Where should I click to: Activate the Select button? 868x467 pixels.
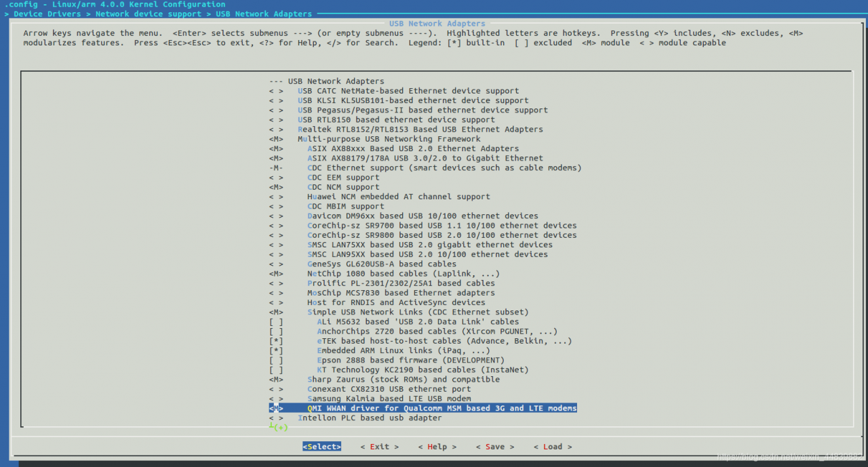click(x=322, y=447)
